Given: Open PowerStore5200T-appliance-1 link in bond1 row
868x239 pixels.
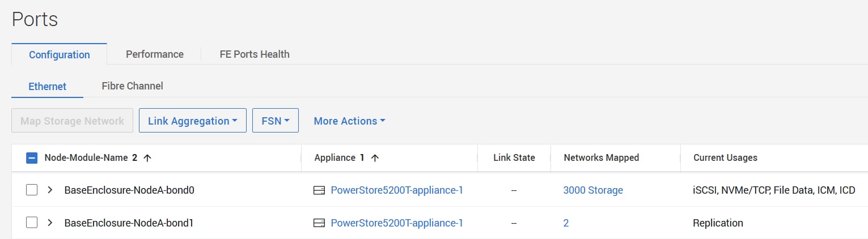Looking at the screenshot, I should (397, 223).
